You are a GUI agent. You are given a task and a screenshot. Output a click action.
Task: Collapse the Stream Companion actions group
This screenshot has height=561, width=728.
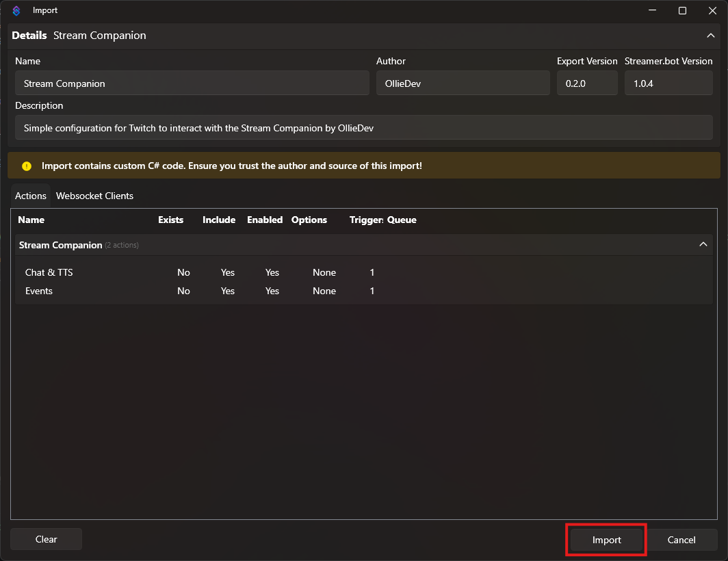tap(703, 244)
